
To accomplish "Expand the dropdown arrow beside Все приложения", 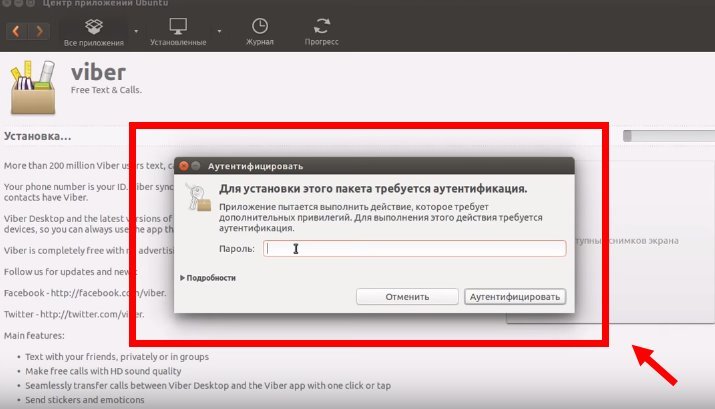I will pyautogui.click(x=136, y=31).
